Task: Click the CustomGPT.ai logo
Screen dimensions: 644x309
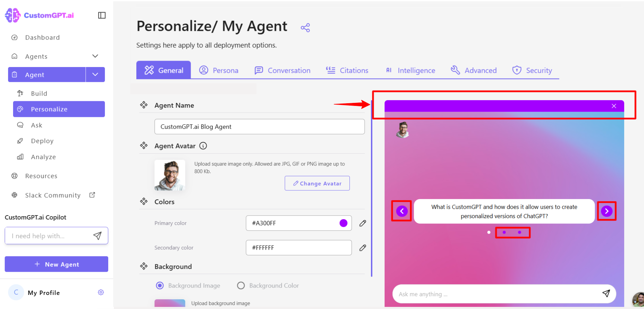Action: pyautogui.click(x=39, y=15)
